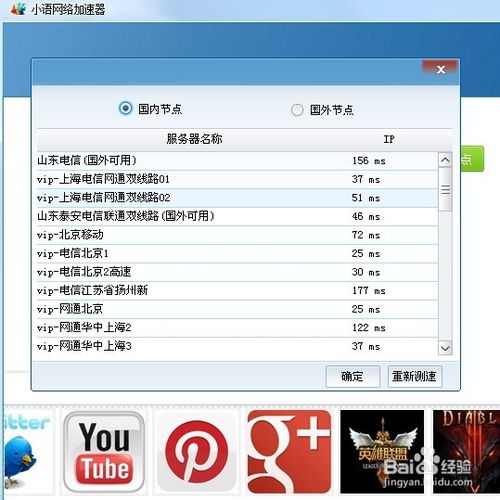This screenshot has width=500, height=500.
Task: Select the 国外节点 radio button
Action: click(x=297, y=110)
